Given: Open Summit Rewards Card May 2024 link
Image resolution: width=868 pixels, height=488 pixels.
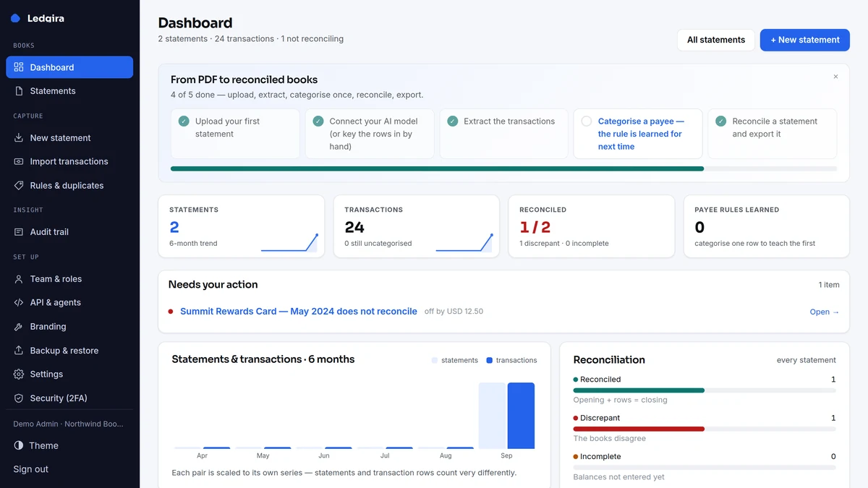Looking at the screenshot, I should [x=299, y=312].
